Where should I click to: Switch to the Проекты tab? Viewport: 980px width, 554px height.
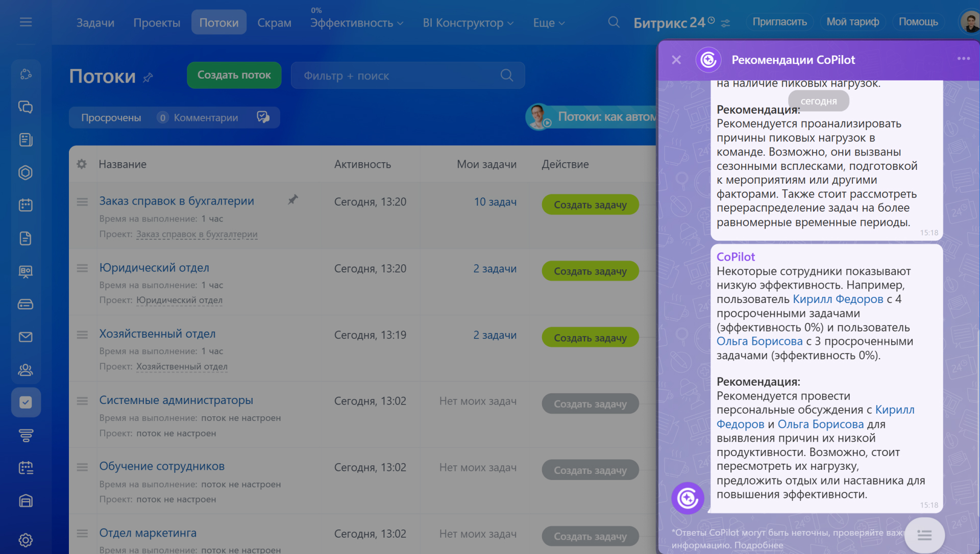coord(157,23)
